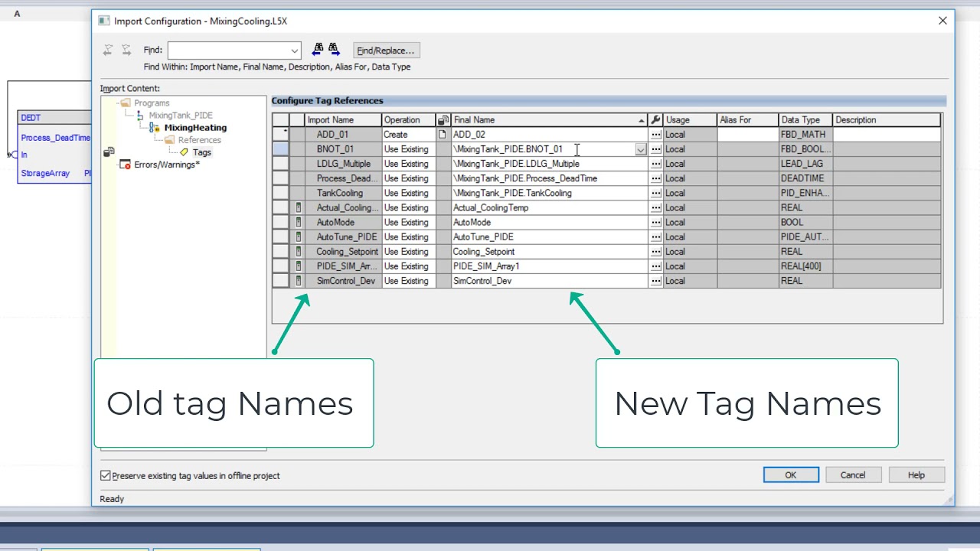This screenshot has width=980, height=551.
Task: Click the Programs folder icon
Action: tap(126, 103)
